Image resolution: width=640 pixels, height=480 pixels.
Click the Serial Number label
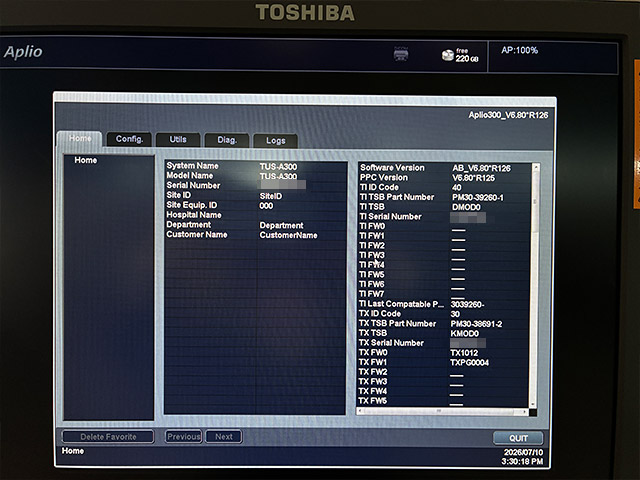pos(193,185)
